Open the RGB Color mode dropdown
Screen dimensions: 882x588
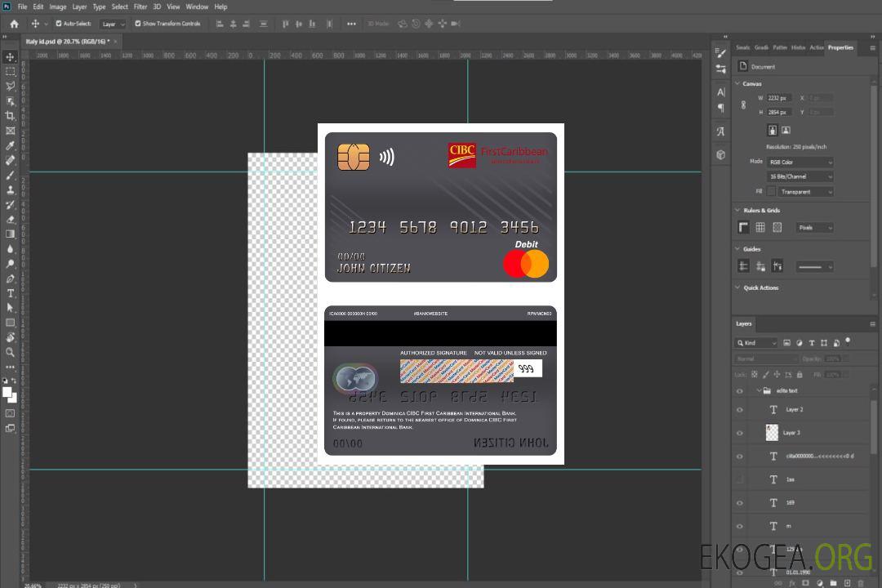click(800, 162)
